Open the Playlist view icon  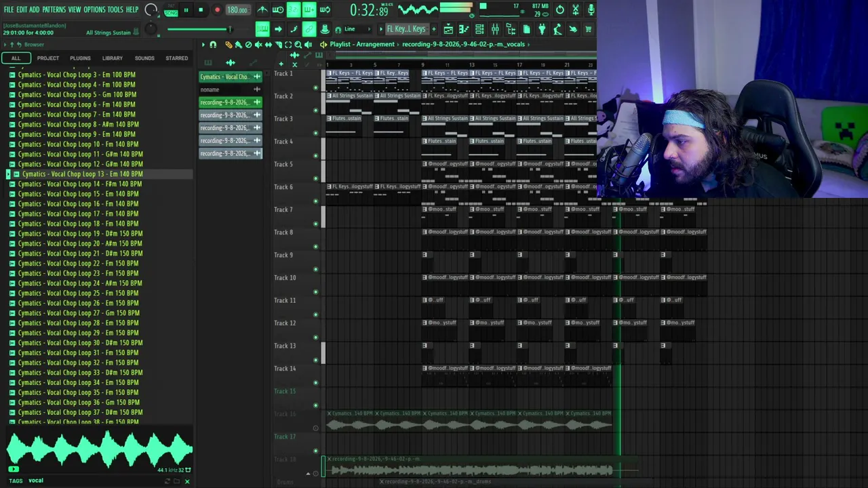[x=448, y=29]
